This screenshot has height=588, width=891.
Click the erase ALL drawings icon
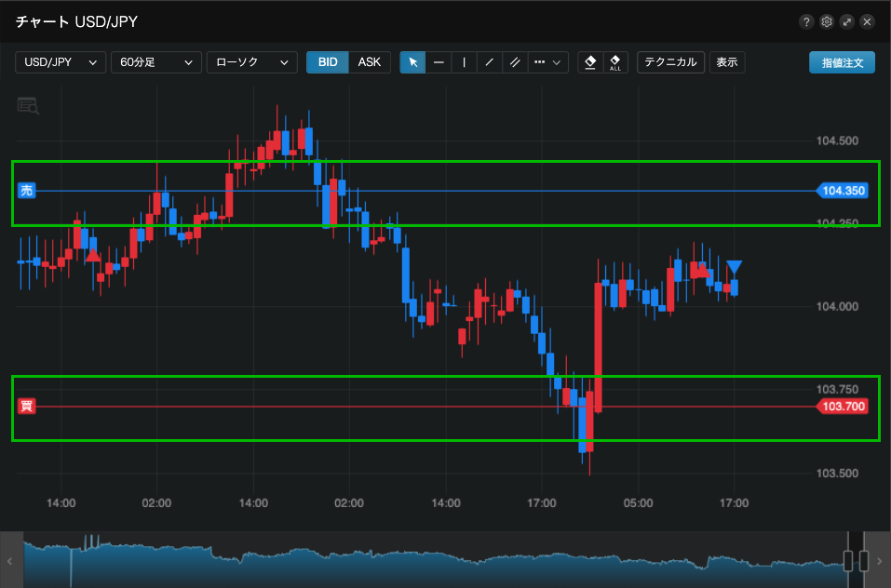614,62
